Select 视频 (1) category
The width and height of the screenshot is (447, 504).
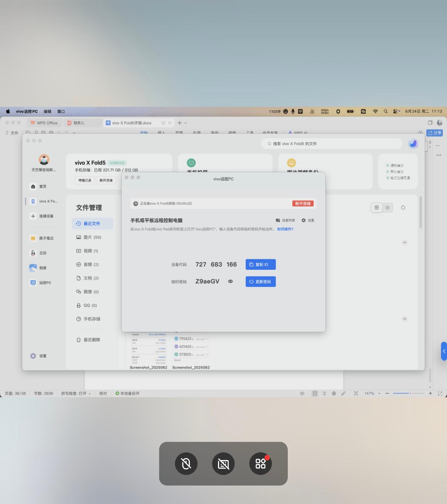87,251
